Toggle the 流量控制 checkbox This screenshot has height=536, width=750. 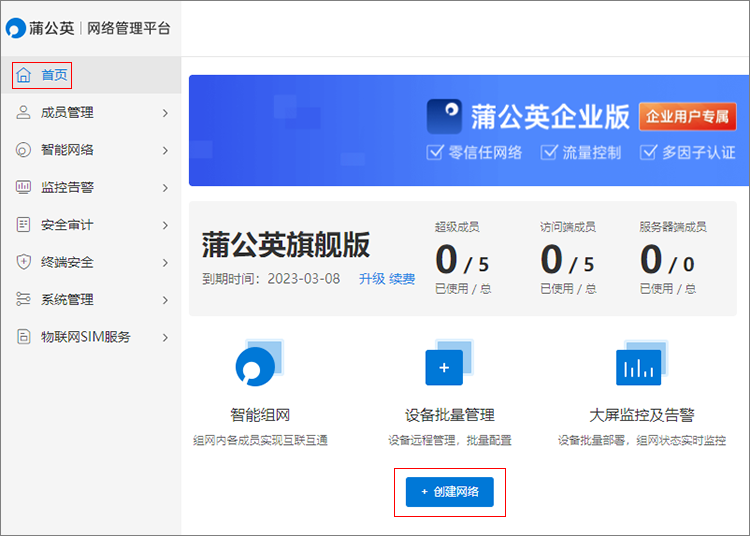click(x=549, y=153)
